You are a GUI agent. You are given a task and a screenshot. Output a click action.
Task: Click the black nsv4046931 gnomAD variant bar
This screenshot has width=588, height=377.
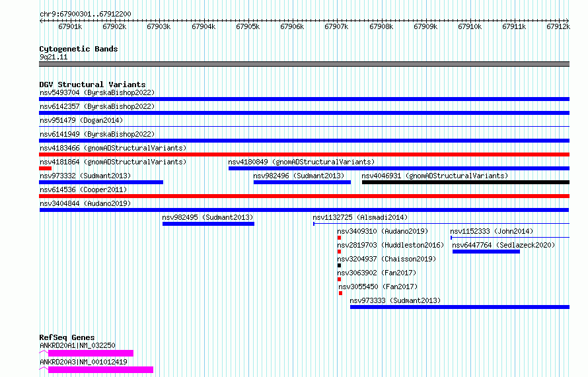pos(466,182)
